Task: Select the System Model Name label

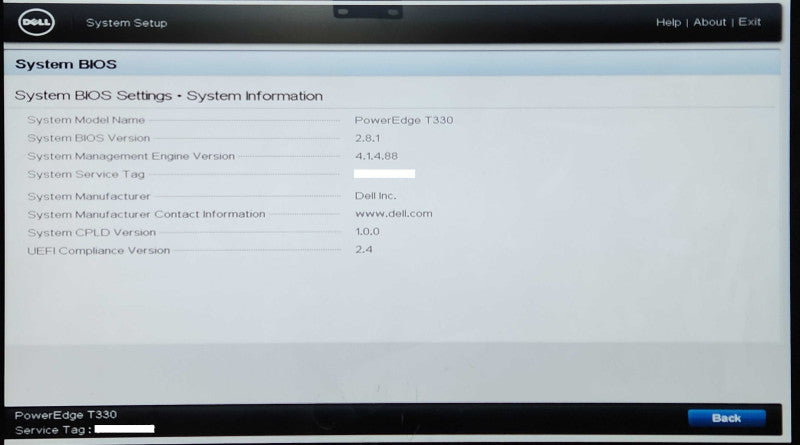Action: coord(86,120)
